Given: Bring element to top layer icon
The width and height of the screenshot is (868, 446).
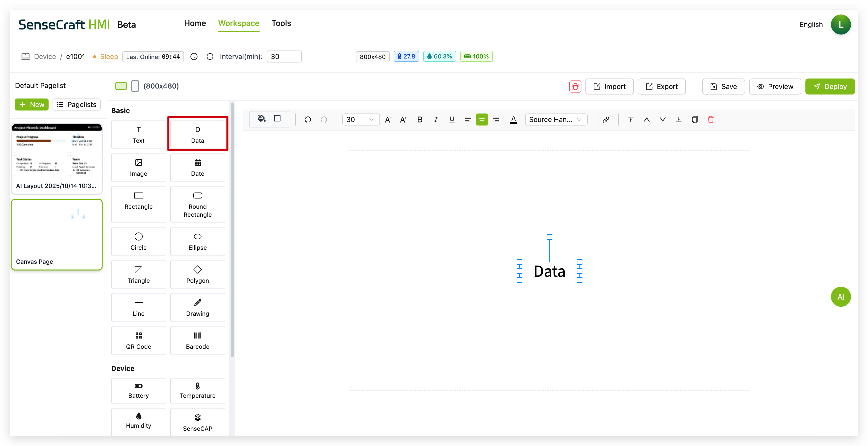Looking at the screenshot, I should (630, 119).
